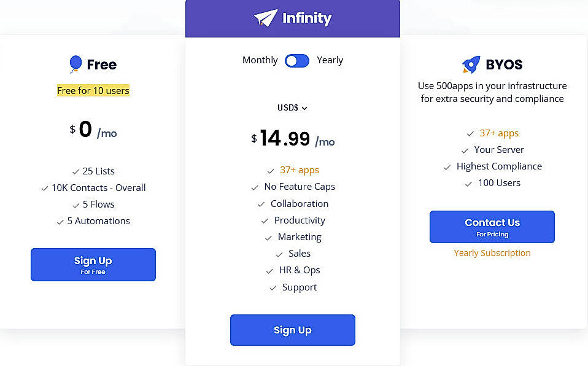Image resolution: width=588 pixels, height=366 pixels.
Task: Select the Yearly billing label
Action: (330, 60)
